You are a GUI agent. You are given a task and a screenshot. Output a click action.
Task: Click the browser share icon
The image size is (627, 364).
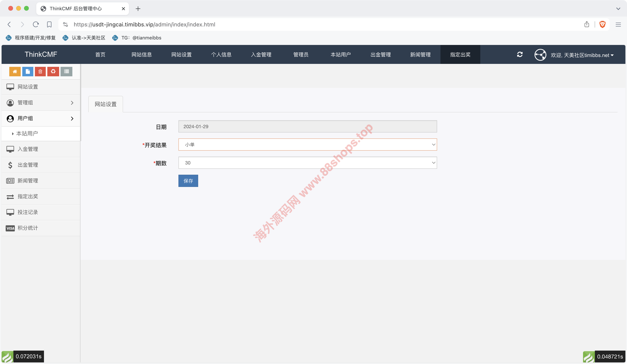(x=587, y=24)
